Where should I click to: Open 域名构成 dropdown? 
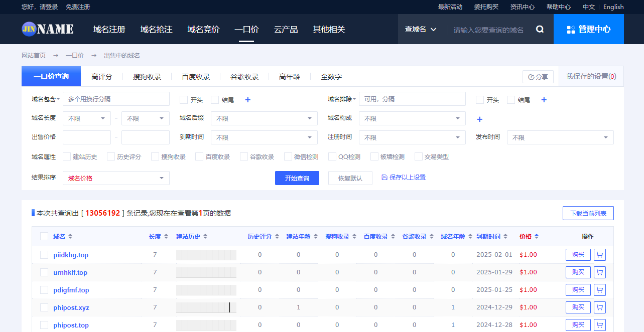coord(413,118)
